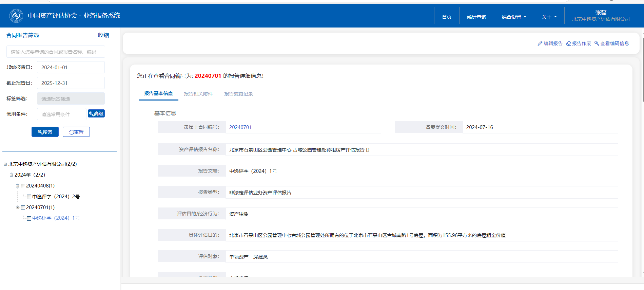This screenshot has width=644, height=290.
Task: Switch to the 报告变更记录 tab
Action: click(238, 94)
